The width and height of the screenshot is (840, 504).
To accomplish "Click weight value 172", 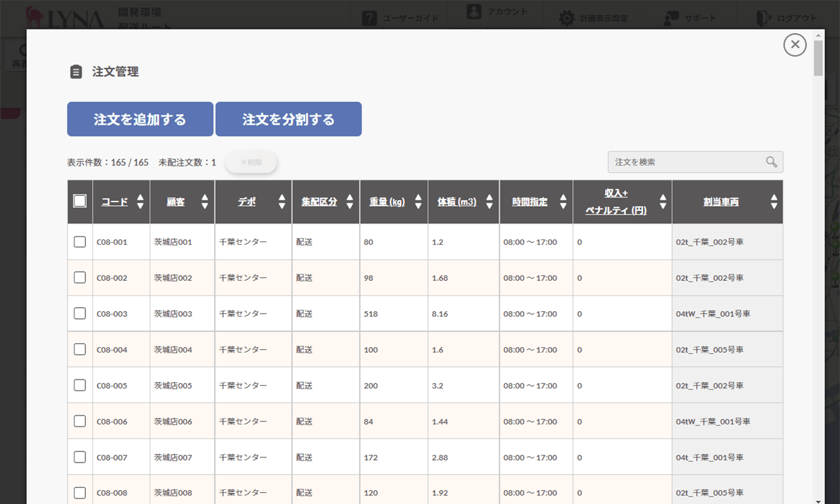I will [371, 457].
